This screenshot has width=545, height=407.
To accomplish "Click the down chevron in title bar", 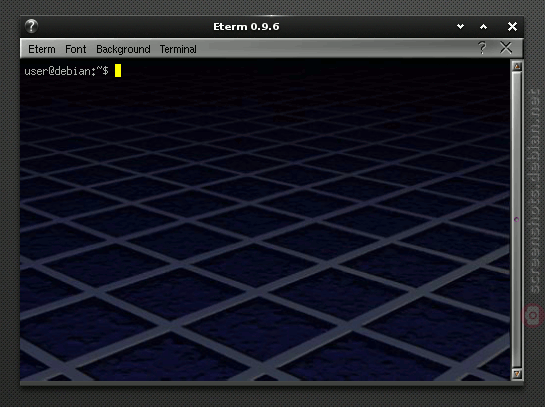I will (x=460, y=26).
